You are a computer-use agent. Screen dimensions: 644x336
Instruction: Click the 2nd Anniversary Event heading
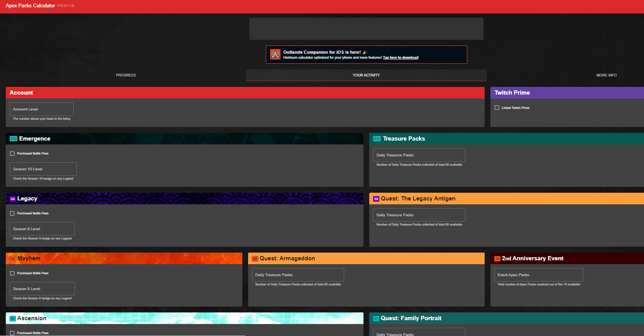[x=533, y=258]
